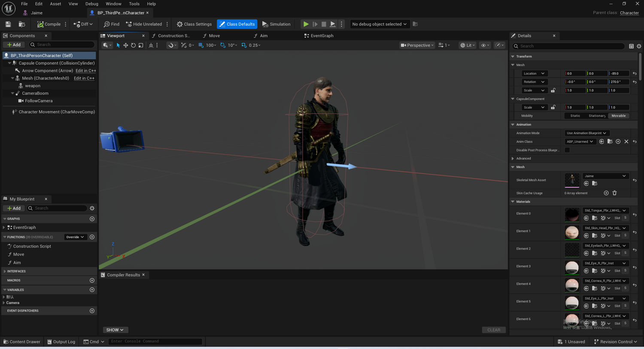Screen dimensions: 644x349
Task: Add a new macro in MACROS section
Action: (92, 280)
